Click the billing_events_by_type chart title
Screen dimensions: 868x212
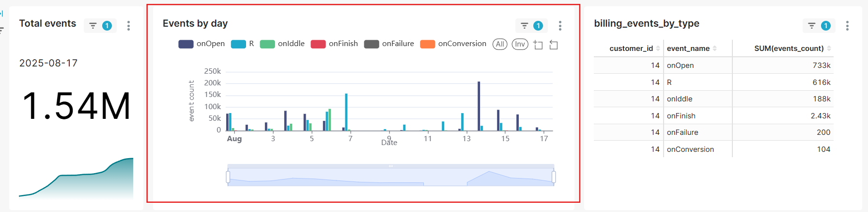tap(647, 23)
